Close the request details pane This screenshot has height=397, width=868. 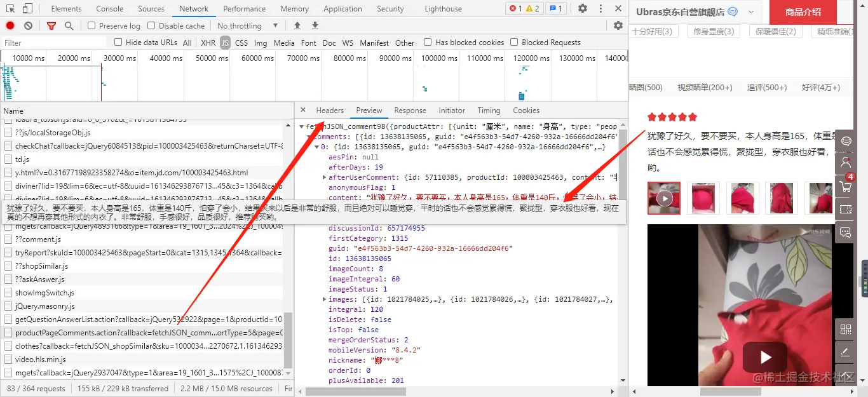pos(303,110)
